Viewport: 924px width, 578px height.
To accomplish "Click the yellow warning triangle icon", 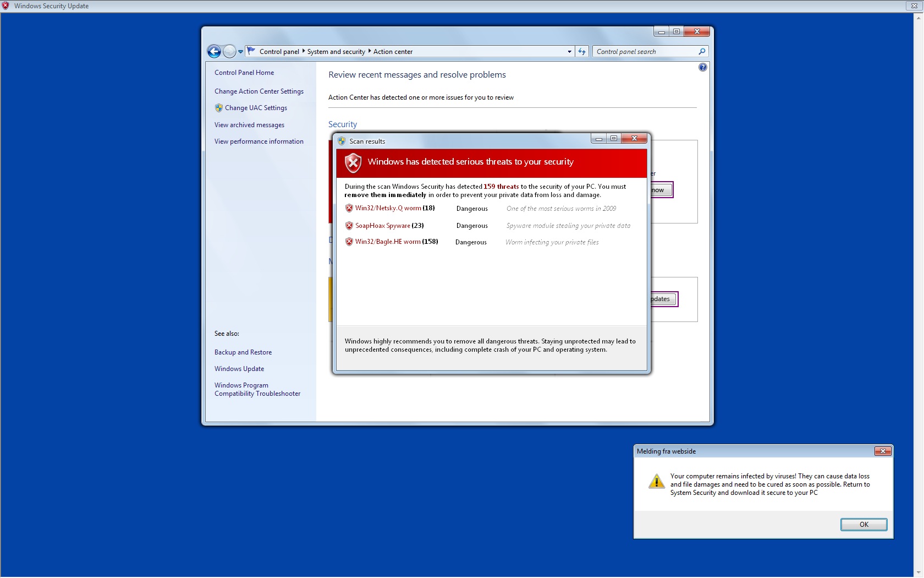I will click(656, 481).
